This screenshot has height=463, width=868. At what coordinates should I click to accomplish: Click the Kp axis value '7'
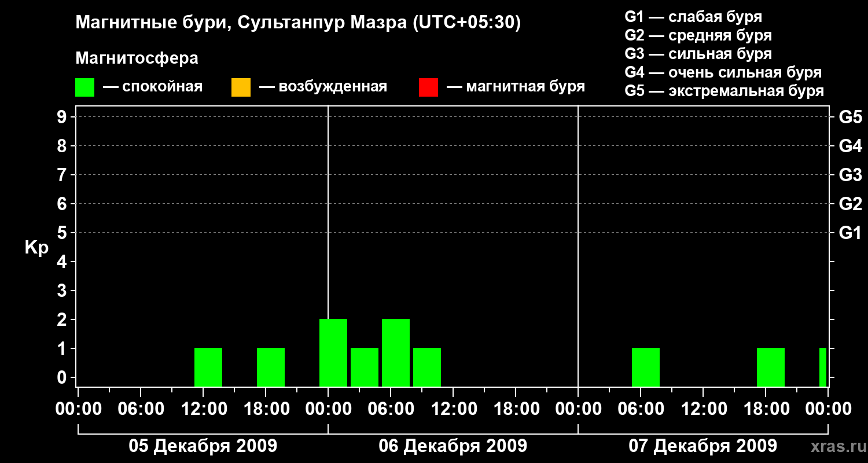pos(63,175)
